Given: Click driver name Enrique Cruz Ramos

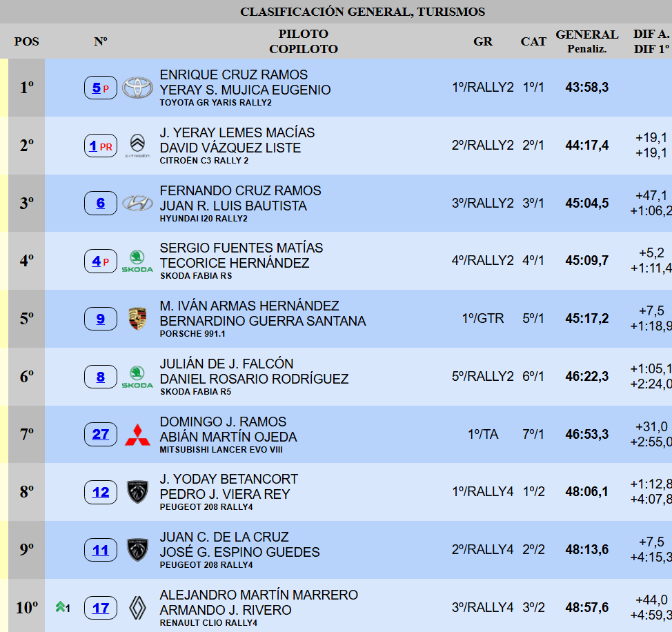Looking at the screenshot, I should tap(234, 75).
